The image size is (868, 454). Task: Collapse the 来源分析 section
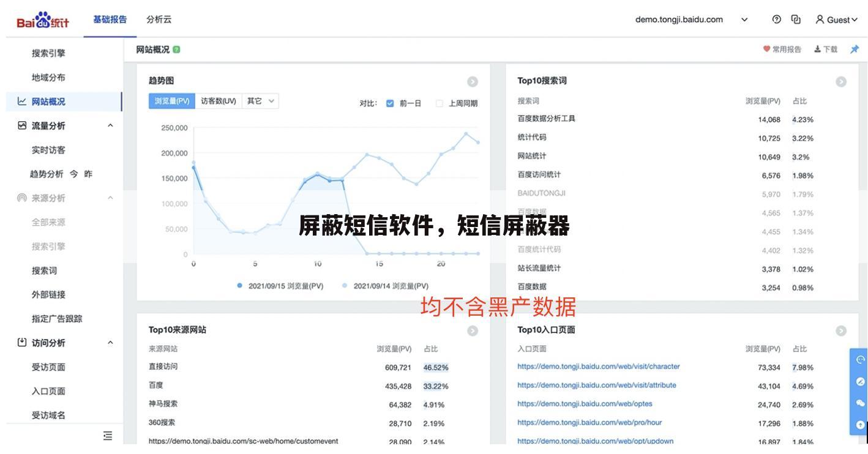click(110, 198)
